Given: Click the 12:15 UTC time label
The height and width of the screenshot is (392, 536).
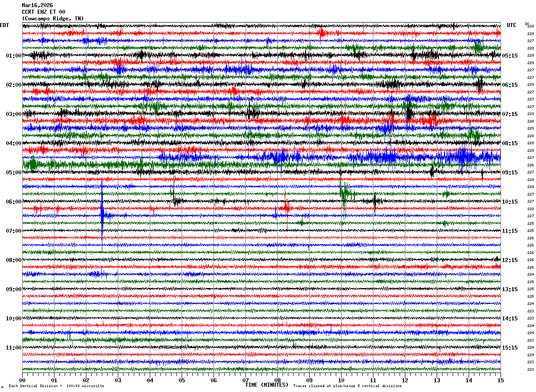Looking at the screenshot, I should [x=510, y=260].
